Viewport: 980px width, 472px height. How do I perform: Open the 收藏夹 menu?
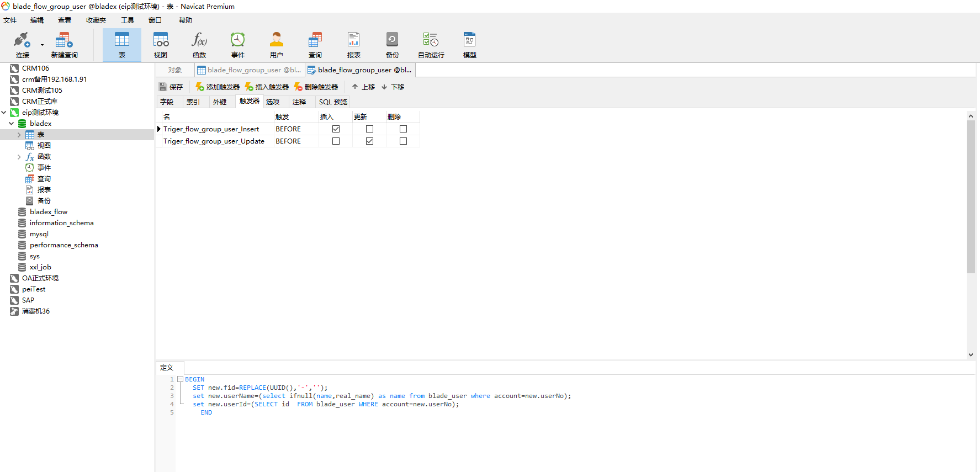click(96, 20)
